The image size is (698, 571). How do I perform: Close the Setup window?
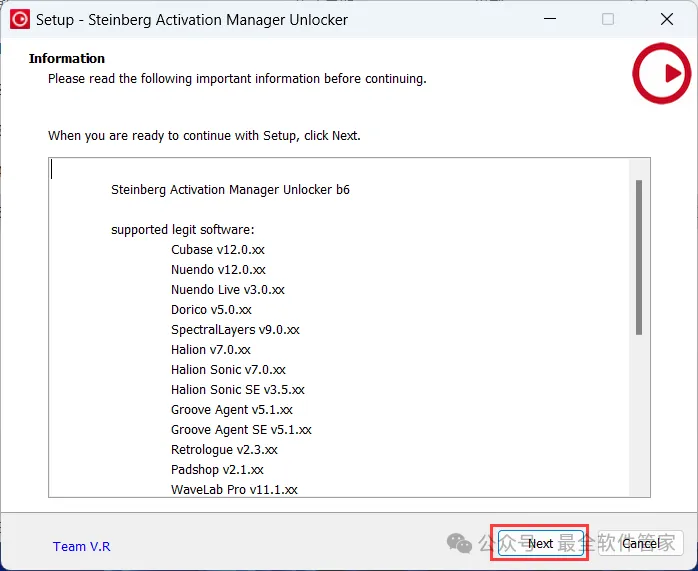pyautogui.click(x=667, y=19)
